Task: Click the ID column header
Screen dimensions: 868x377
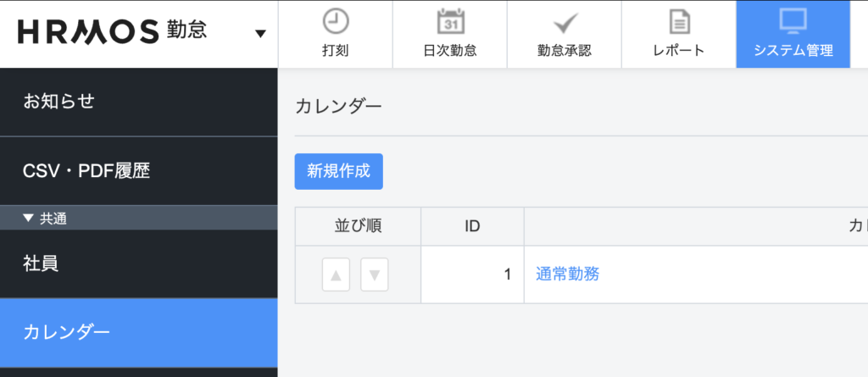Action: point(472,226)
